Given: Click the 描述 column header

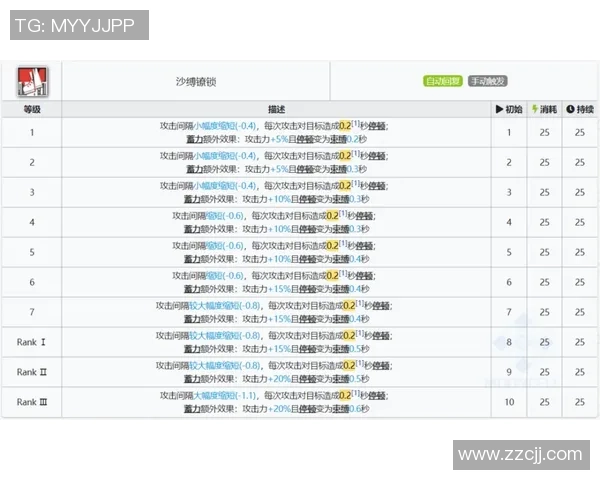Looking at the screenshot, I should click(x=276, y=109).
